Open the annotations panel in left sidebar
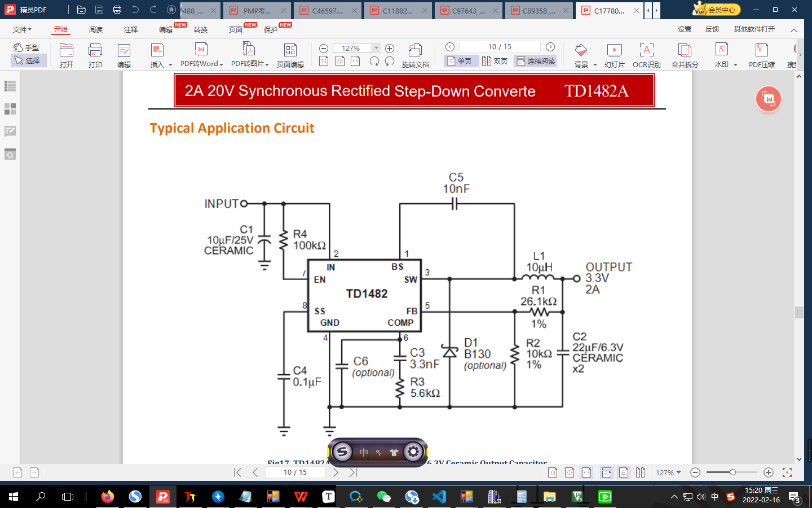 click(x=10, y=132)
